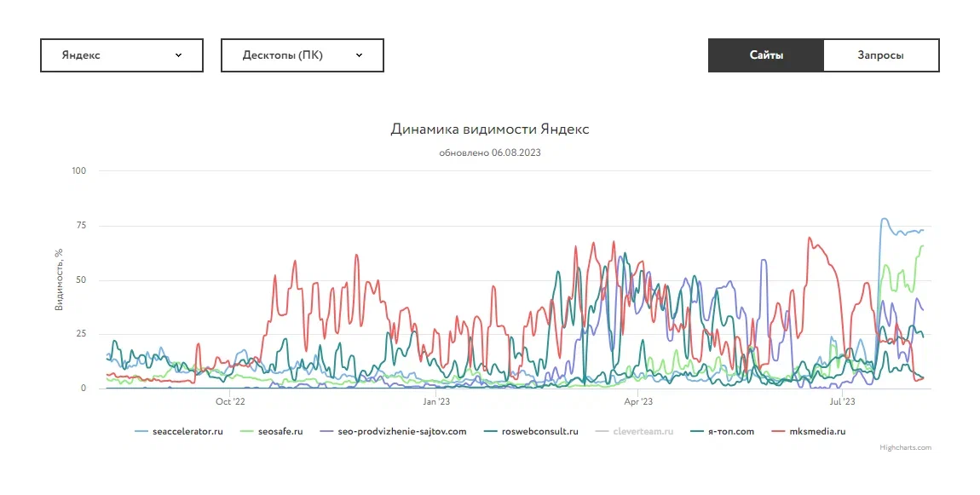The height and width of the screenshot is (495, 980).
Task: Hide the roswebconsult.ru legend series
Action: pos(531,431)
